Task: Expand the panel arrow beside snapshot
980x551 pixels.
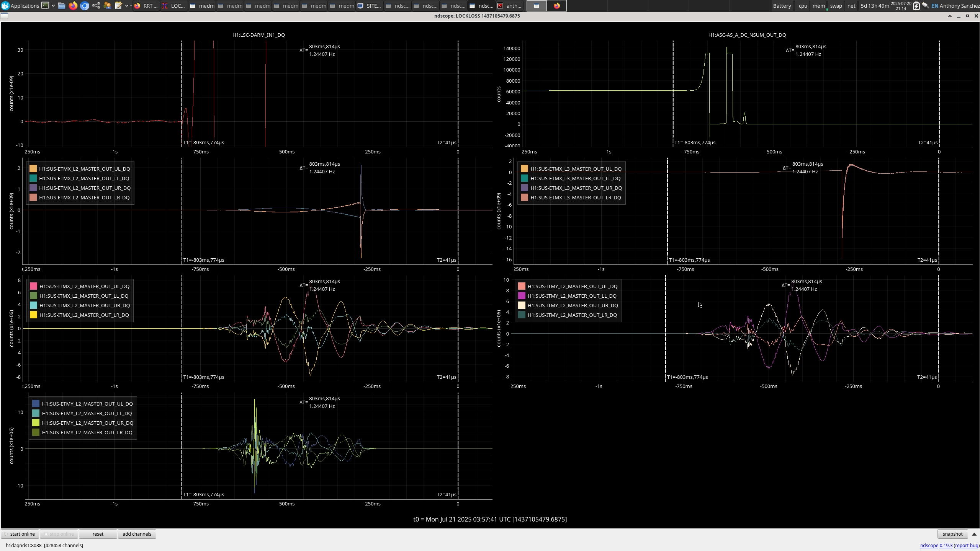Action: click(x=974, y=534)
